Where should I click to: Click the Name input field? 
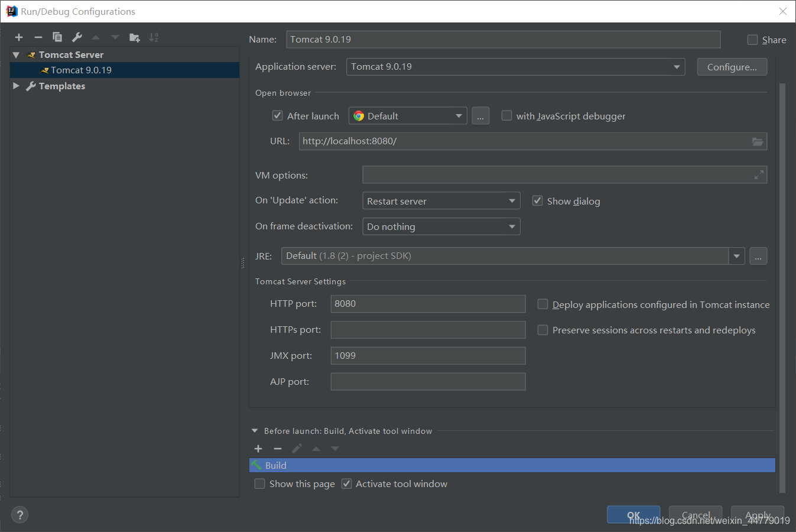click(x=503, y=40)
